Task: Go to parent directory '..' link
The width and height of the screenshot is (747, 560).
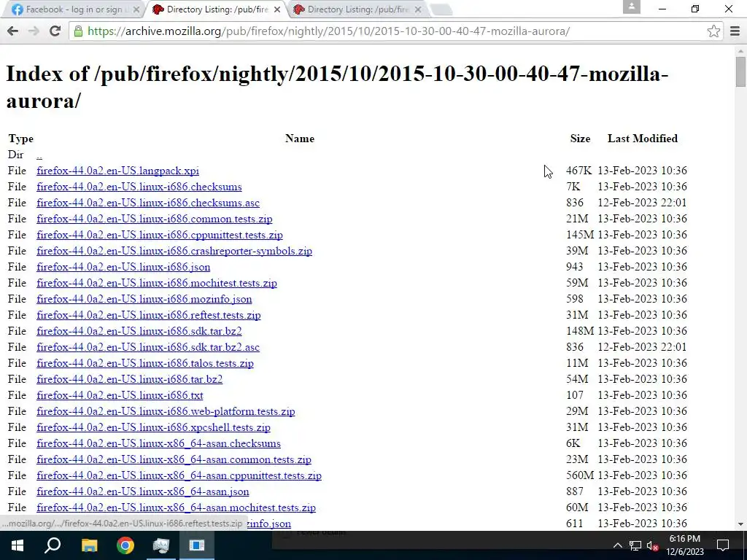Action: pyautogui.click(x=39, y=155)
